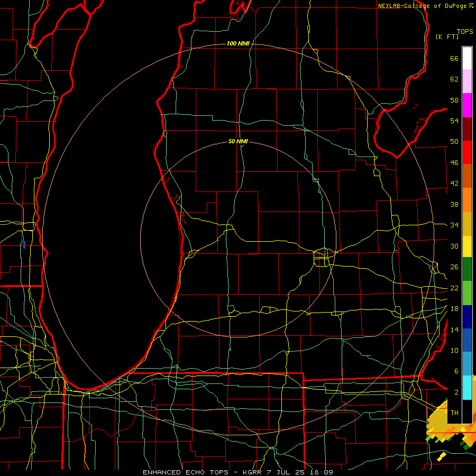Viewport: 476px width, 476px height.
Task: Pick the bright yellow legend swatch
Action: point(467,246)
